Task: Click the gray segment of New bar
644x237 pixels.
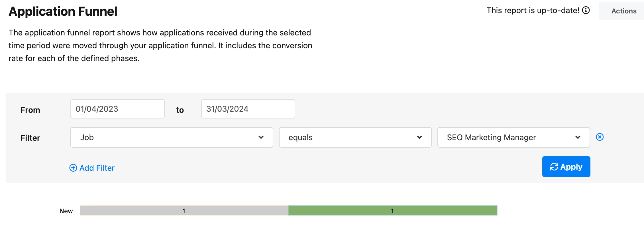Action: [x=184, y=210]
